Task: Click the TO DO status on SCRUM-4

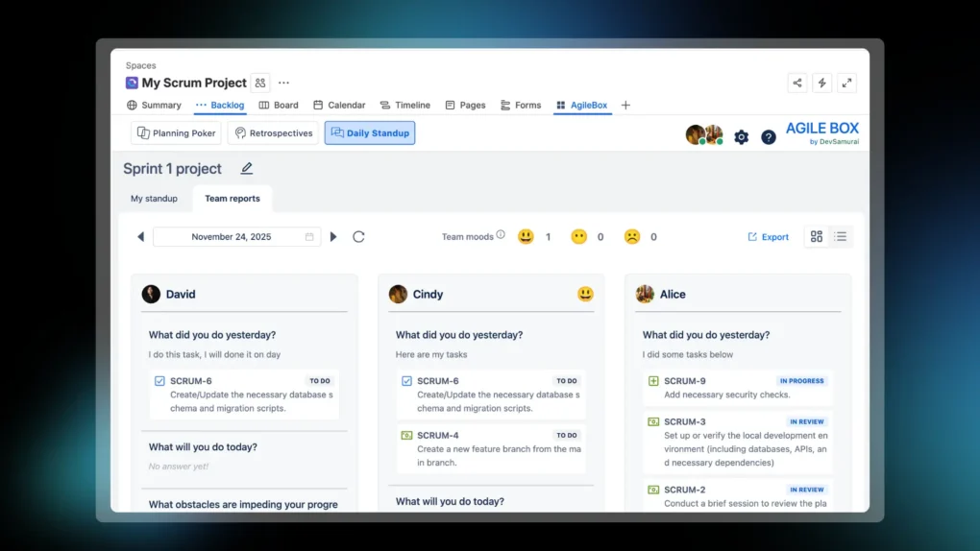Action: coord(566,436)
